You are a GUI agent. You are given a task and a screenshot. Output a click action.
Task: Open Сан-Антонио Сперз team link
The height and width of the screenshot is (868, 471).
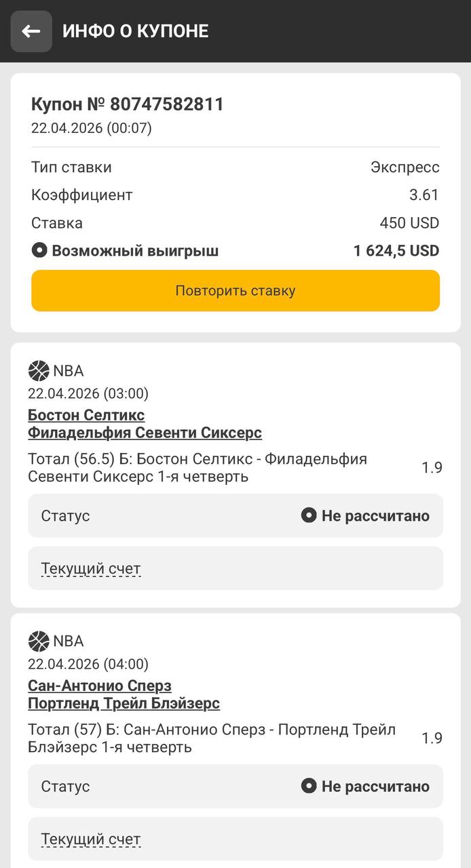100,686
